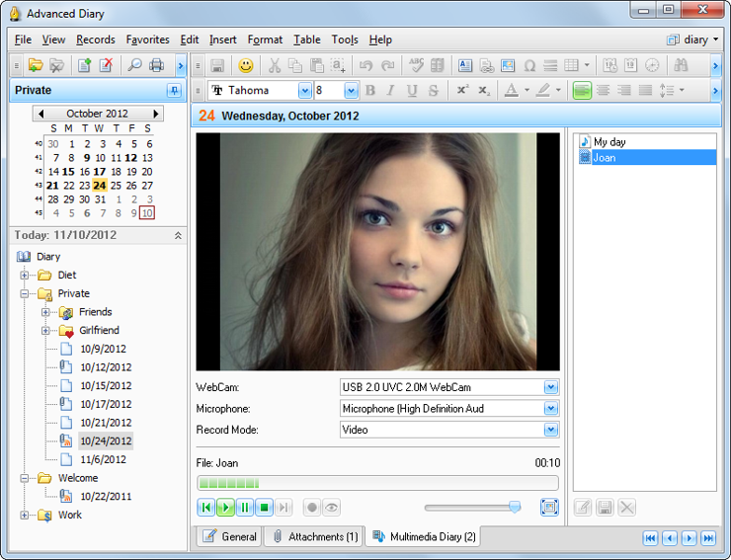Viewport: 731px width, 560px height.
Task: Click the search magnifier icon
Action: [x=134, y=65]
